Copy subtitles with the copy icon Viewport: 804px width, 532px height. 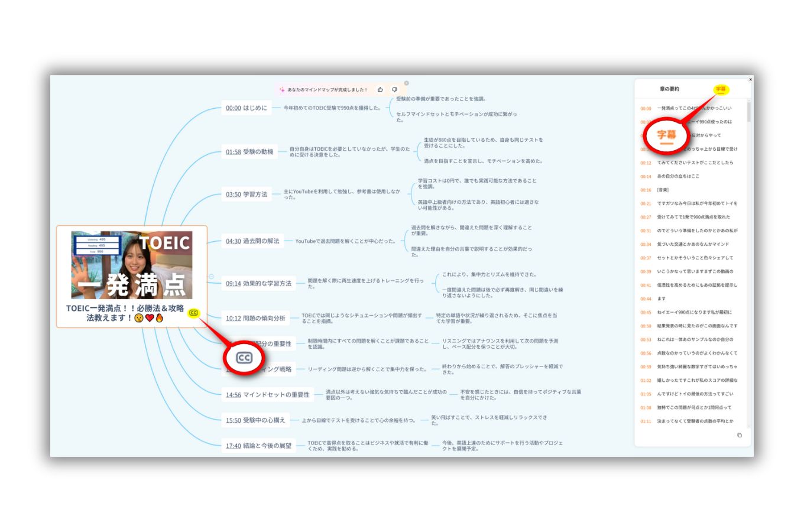739,435
